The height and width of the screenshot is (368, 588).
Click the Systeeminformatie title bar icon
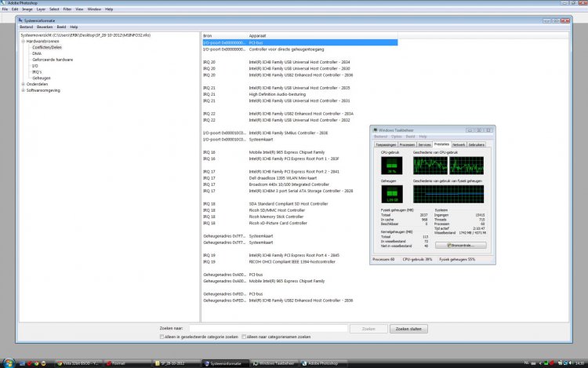pyautogui.click(x=20, y=20)
